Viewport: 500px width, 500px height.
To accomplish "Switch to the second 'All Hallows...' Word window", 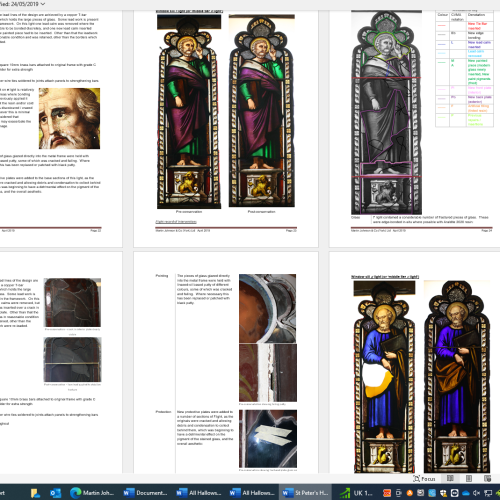I will point(252,493).
